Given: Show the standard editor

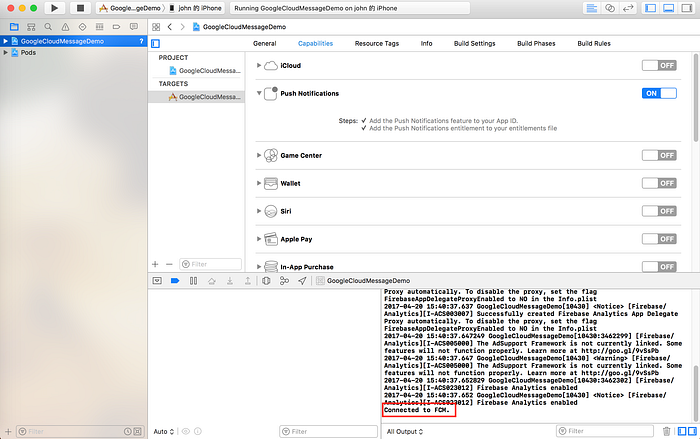Looking at the screenshot, I should [592, 8].
